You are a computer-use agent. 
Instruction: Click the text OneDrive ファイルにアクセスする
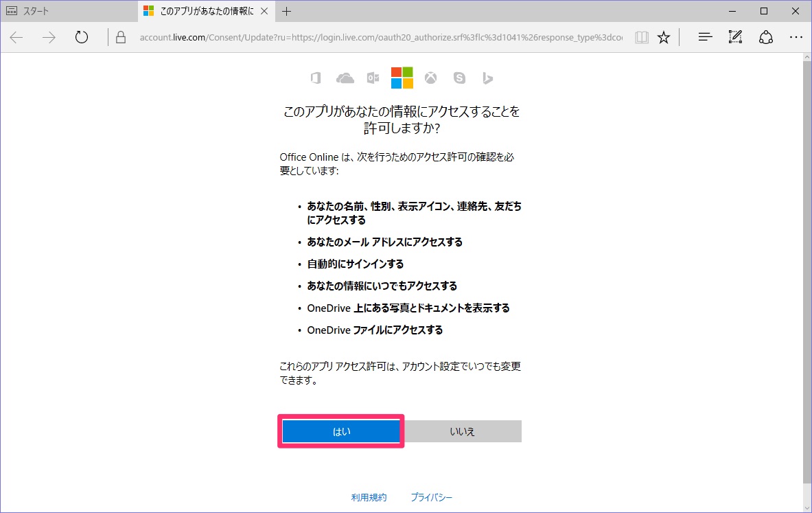click(x=375, y=330)
